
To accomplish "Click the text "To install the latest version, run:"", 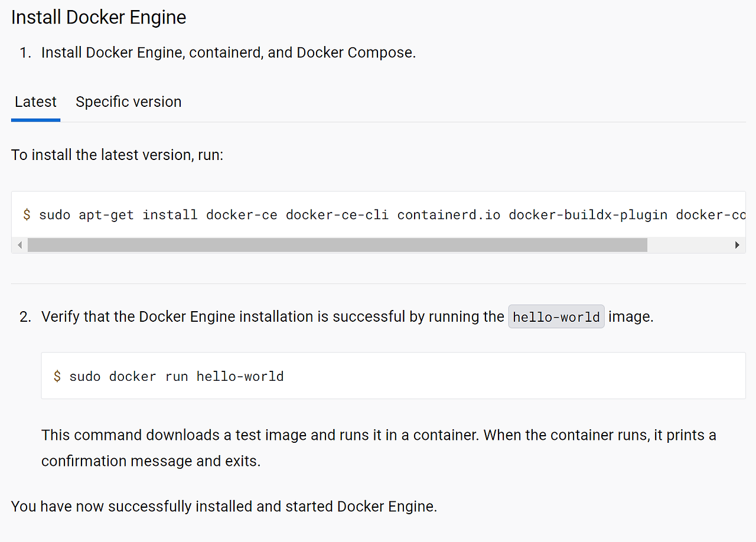I will pos(117,155).
